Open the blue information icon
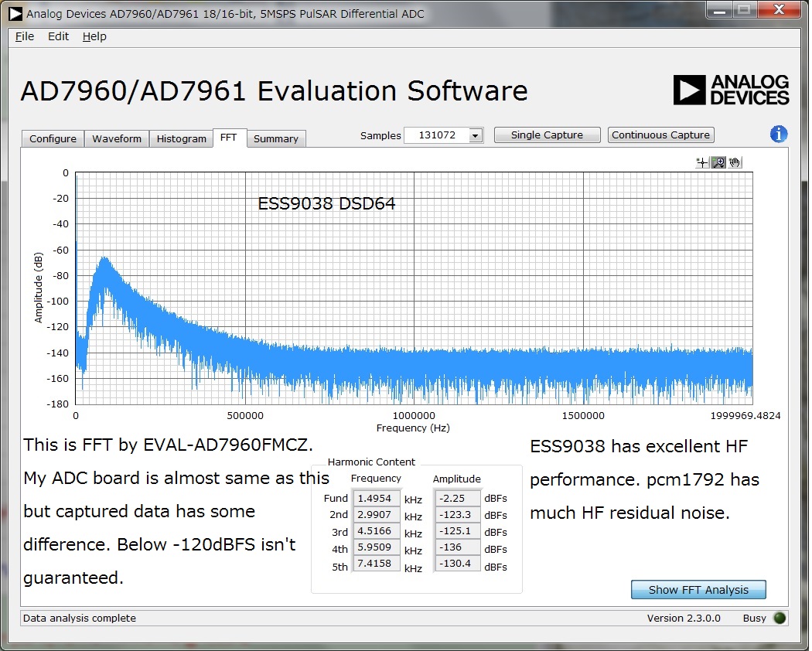 [778, 134]
